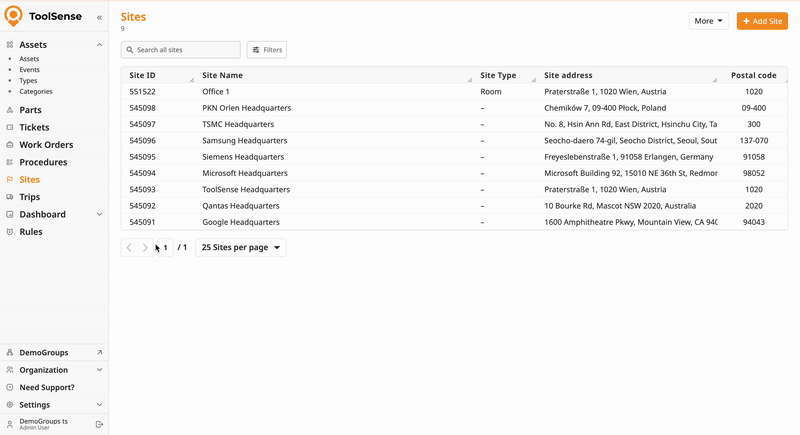Open the More dropdown menu
The image size is (800, 435).
708,21
